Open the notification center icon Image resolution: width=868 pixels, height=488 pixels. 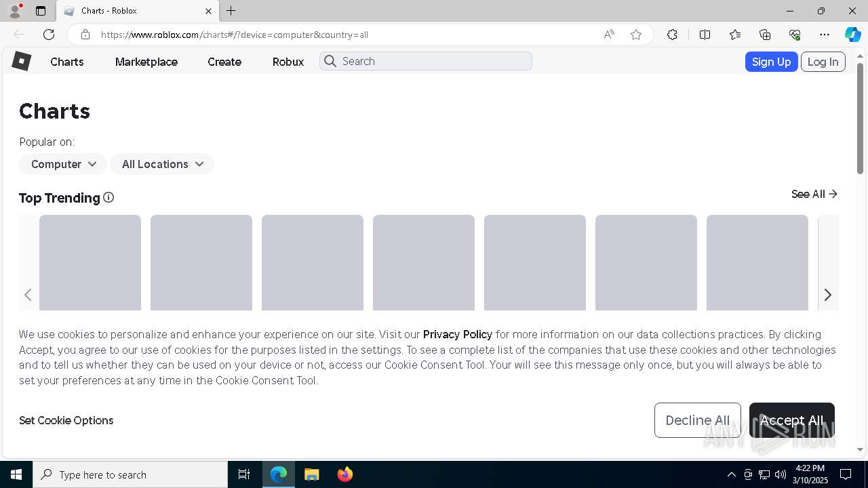click(846, 474)
